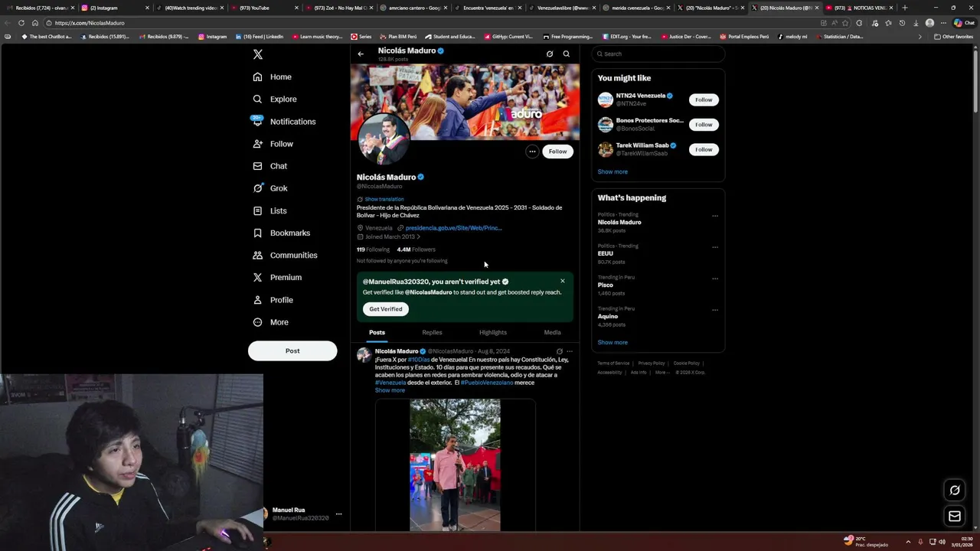Switch to the Replies tab
The height and width of the screenshot is (551, 980).
tap(432, 332)
